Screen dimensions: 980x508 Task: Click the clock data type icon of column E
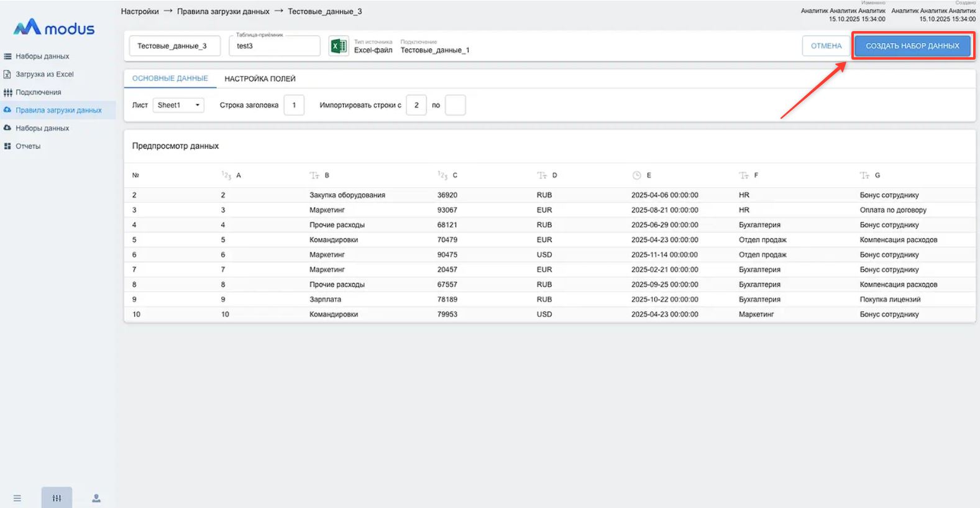click(x=636, y=175)
